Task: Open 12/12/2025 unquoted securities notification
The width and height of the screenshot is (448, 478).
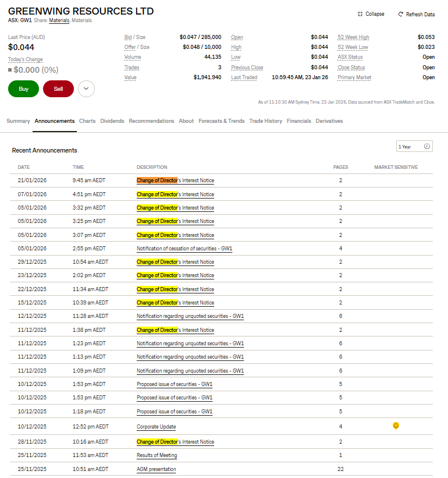Action: 190,316
